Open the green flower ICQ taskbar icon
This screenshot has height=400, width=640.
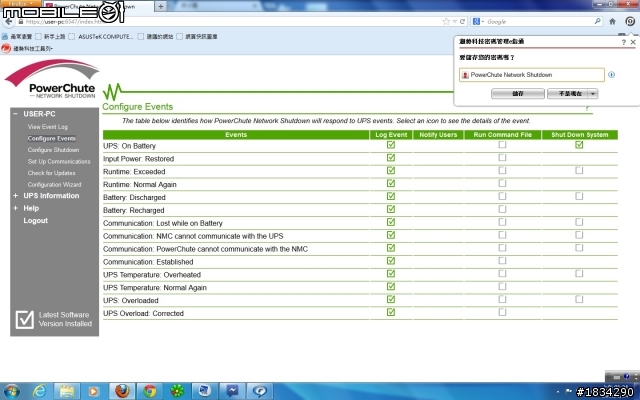177,391
